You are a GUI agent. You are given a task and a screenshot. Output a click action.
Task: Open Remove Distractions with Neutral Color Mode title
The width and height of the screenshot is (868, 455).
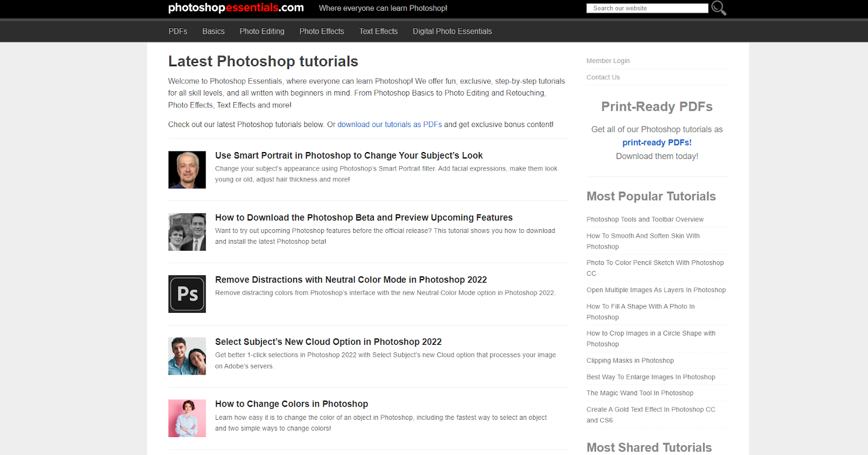pos(351,280)
